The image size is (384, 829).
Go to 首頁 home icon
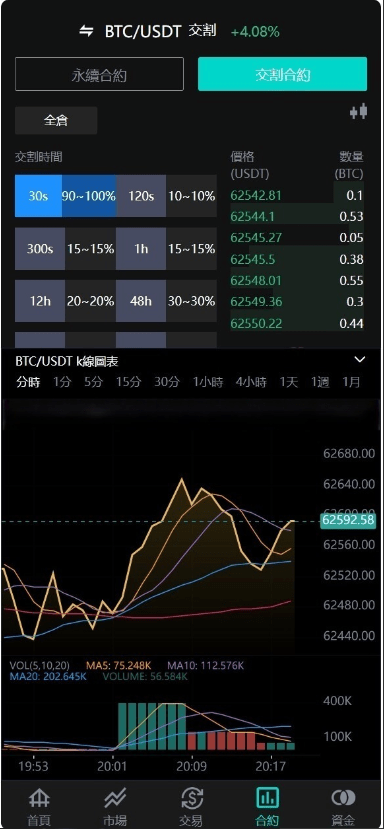39,798
